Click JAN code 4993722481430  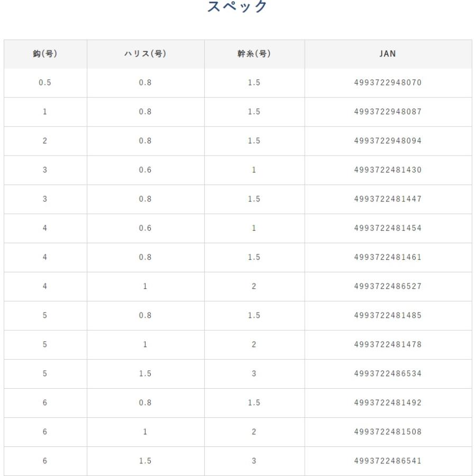click(x=388, y=170)
